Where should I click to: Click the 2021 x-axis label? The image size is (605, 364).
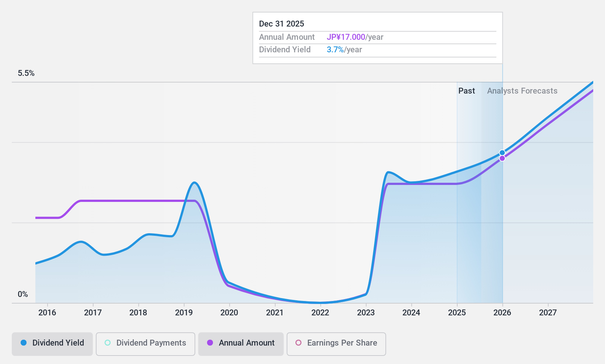275,313
